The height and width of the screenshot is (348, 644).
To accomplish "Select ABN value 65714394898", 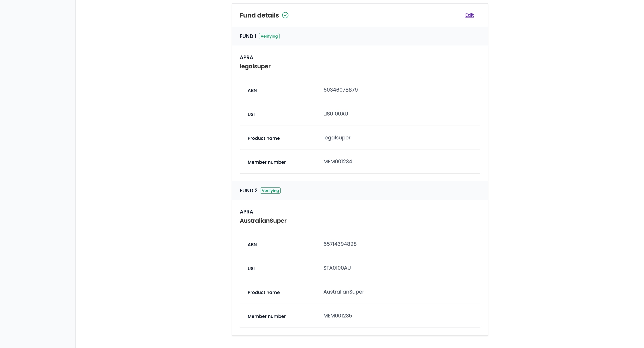I will pyautogui.click(x=340, y=244).
